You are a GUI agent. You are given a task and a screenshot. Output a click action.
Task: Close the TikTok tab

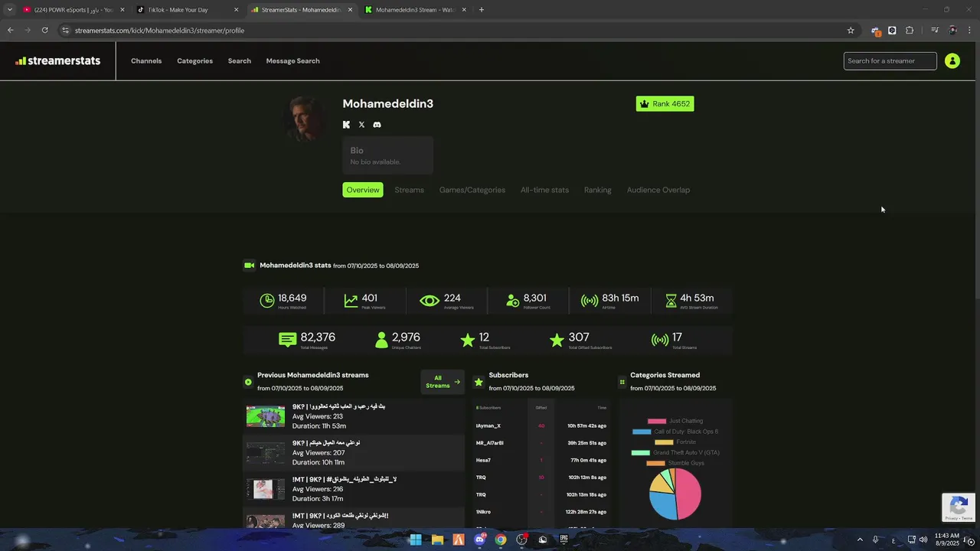236,10
